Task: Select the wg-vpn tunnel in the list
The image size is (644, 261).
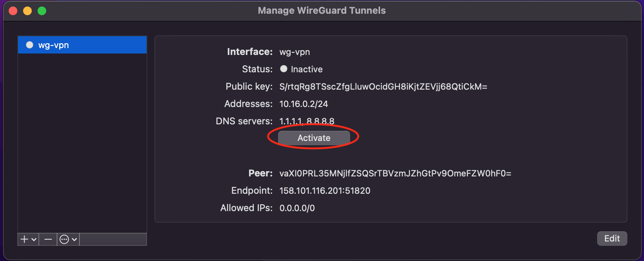Action: point(82,45)
